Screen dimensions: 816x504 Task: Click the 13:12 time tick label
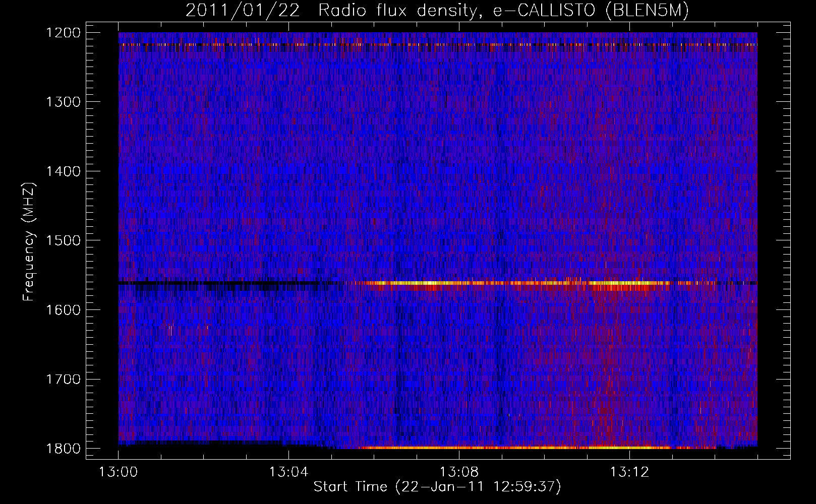point(629,472)
